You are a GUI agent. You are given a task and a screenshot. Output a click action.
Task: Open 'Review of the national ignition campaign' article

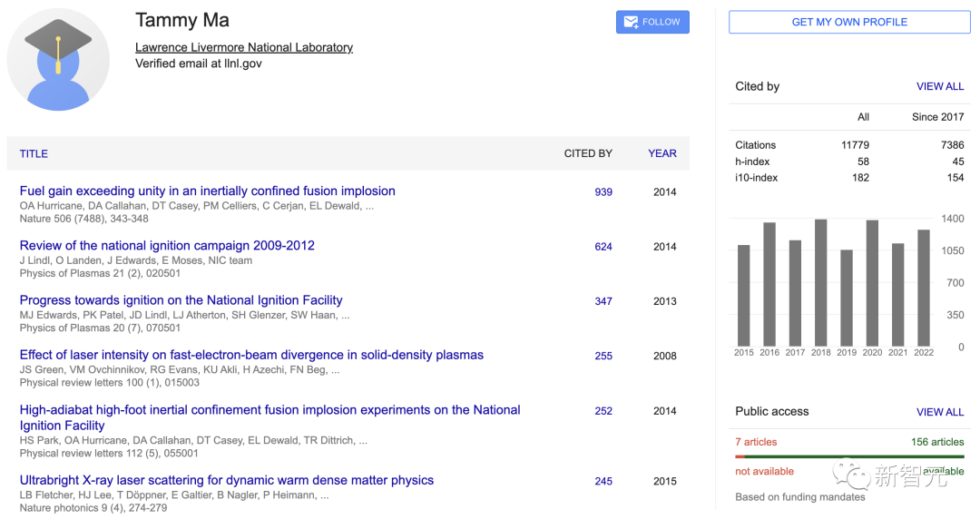tap(167, 246)
